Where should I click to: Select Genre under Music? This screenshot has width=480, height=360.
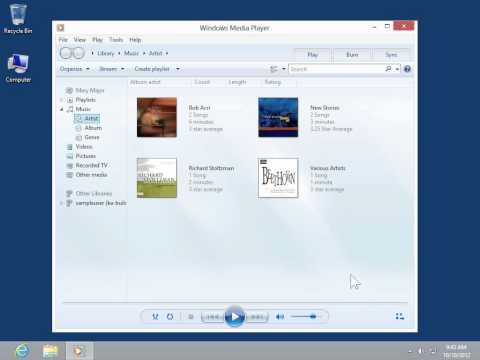(x=92, y=137)
